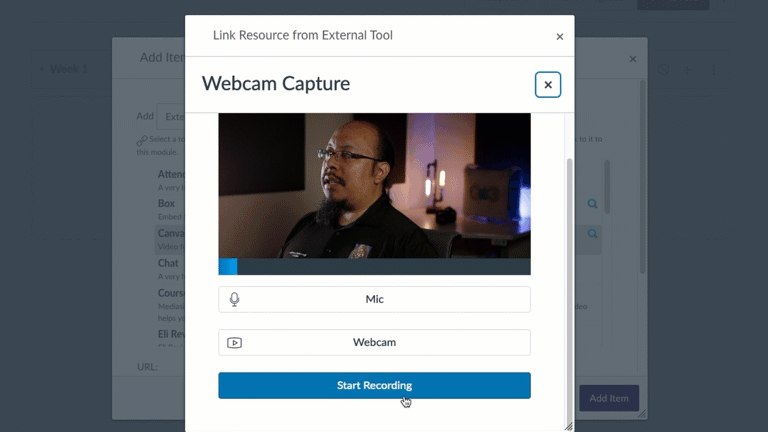Close the Link Resource from External Tool dialog
This screenshot has width=768, height=432.
pos(560,37)
